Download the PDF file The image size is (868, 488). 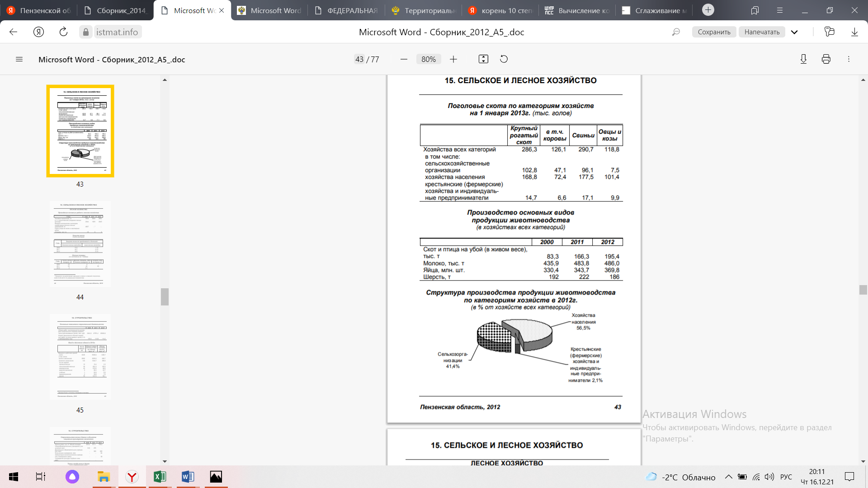(803, 59)
